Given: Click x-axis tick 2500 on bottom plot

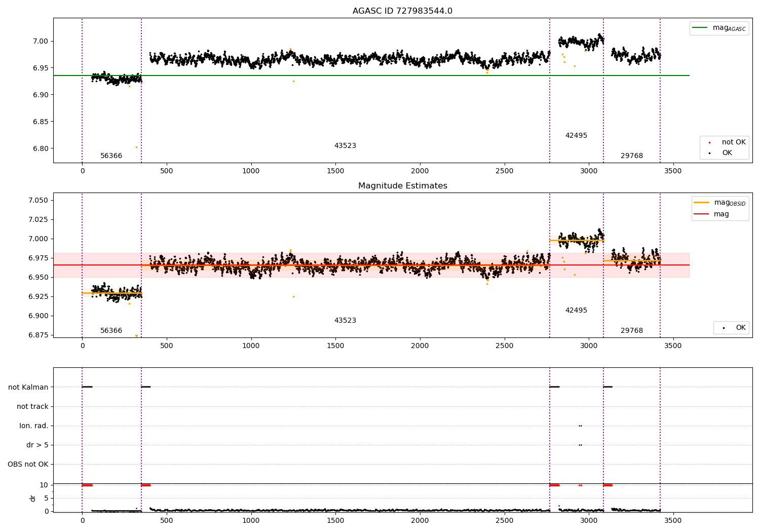Looking at the screenshot, I should 504,520.
